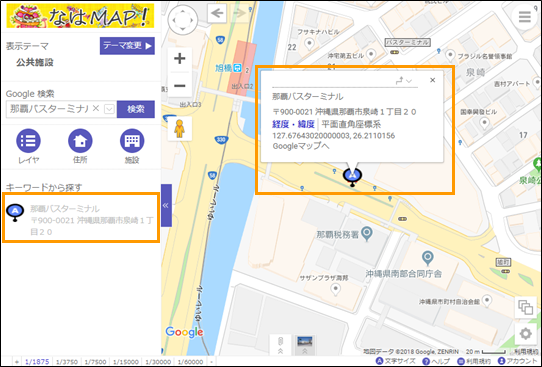Go back to previous map view arrow
The width and height of the screenshot is (542, 367).
coord(217,13)
